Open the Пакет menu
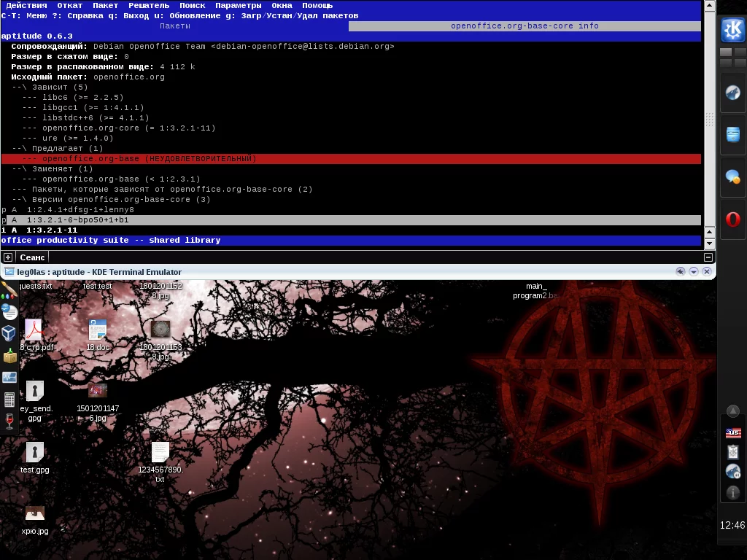 [x=105, y=5]
